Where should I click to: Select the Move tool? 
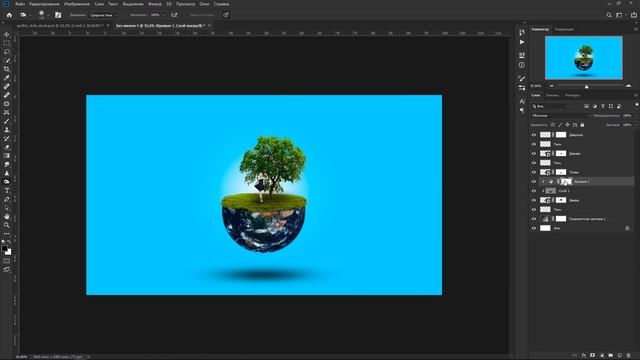(x=7, y=35)
